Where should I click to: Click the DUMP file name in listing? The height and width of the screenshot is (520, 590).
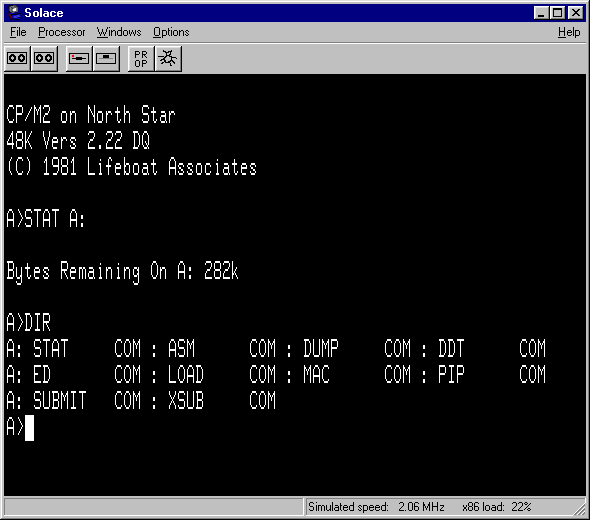coord(321,348)
